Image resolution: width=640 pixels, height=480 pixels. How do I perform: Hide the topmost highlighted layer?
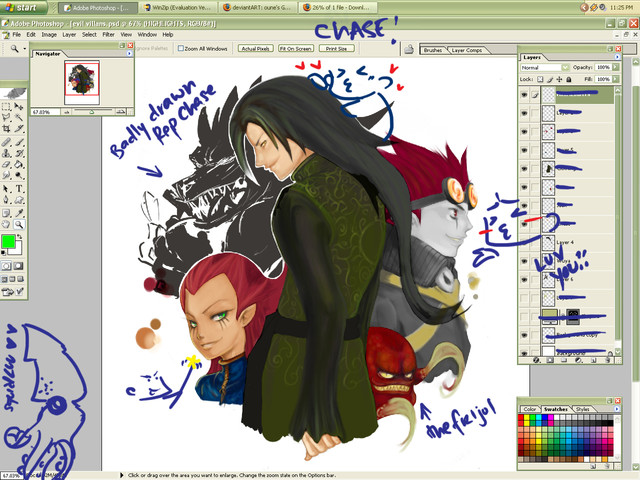coord(524,95)
